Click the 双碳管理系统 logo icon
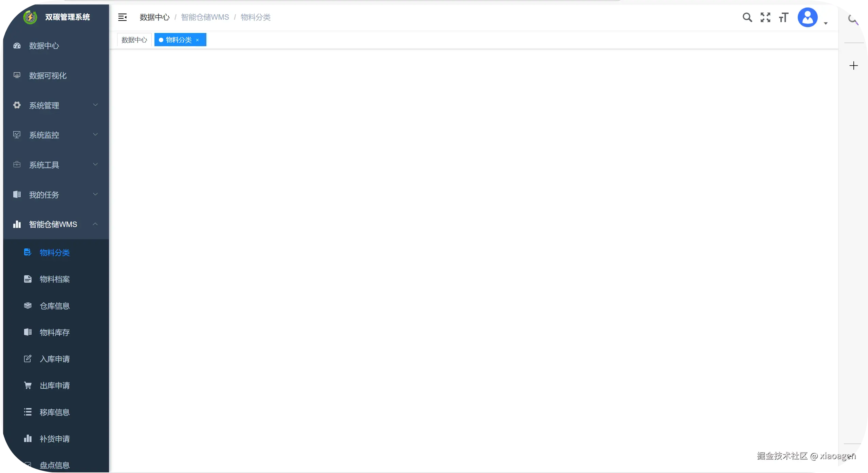The image size is (868, 473). [x=30, y=17]
